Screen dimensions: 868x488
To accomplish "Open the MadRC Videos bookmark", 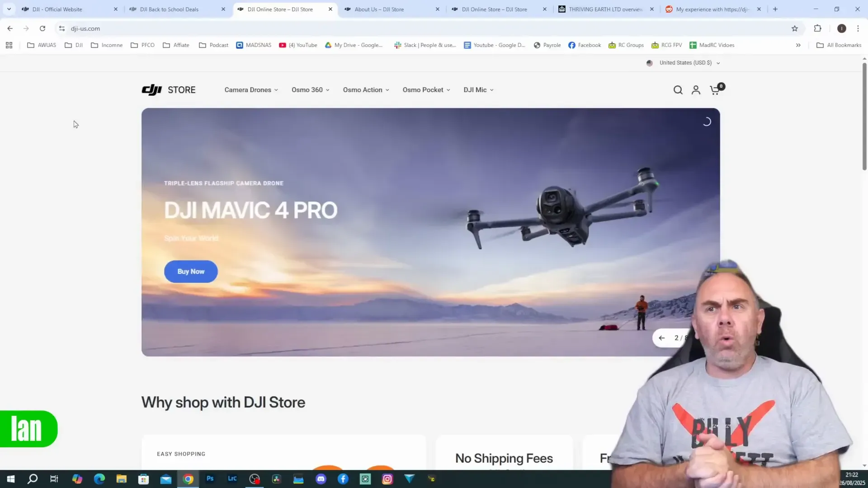I will (712, 45).
